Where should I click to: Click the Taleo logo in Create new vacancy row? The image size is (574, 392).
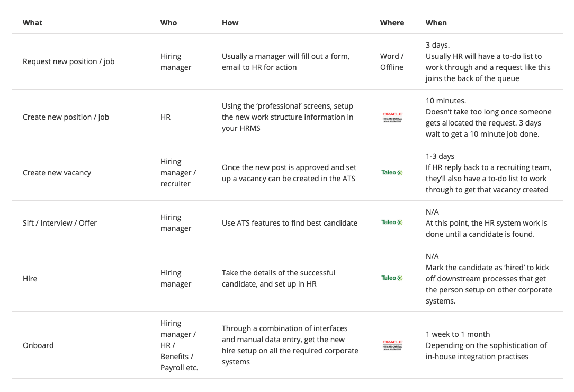click(x=392, y=173)
